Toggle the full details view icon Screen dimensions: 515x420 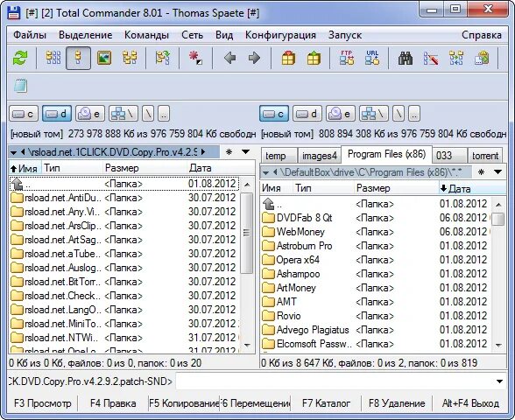(78, 58)
